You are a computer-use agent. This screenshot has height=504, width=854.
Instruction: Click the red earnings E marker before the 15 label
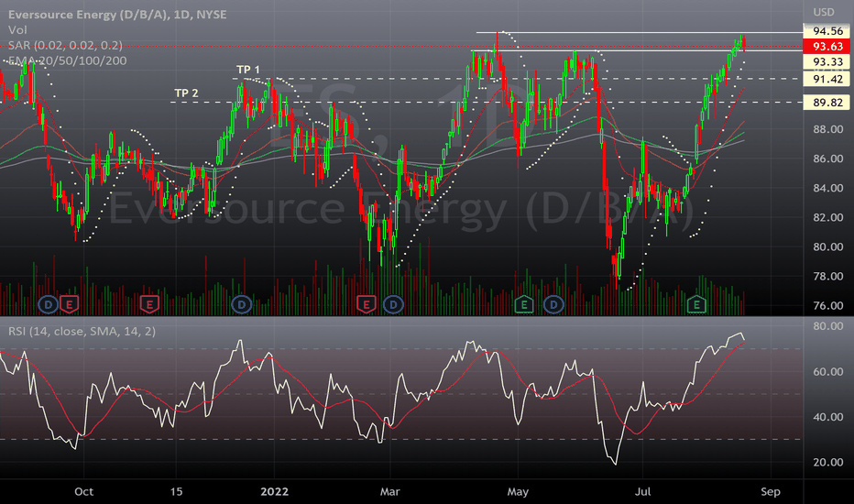point(149,304)
